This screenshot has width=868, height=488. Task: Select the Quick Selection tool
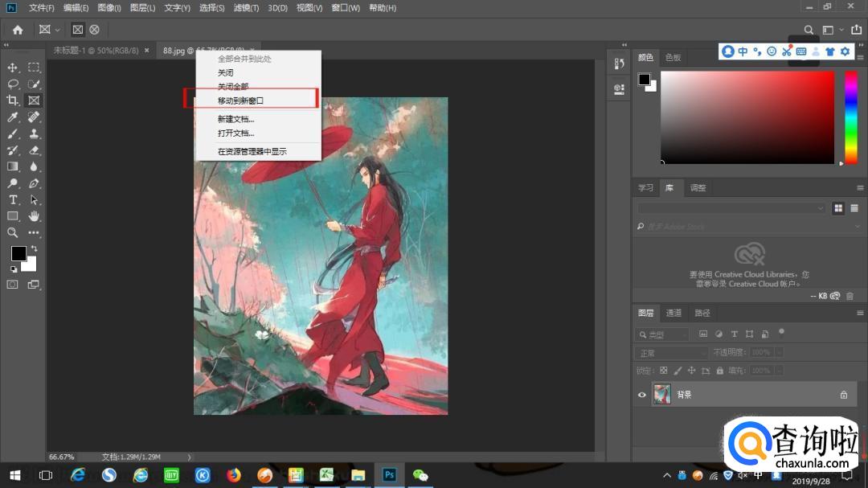(x=34, y=84)
